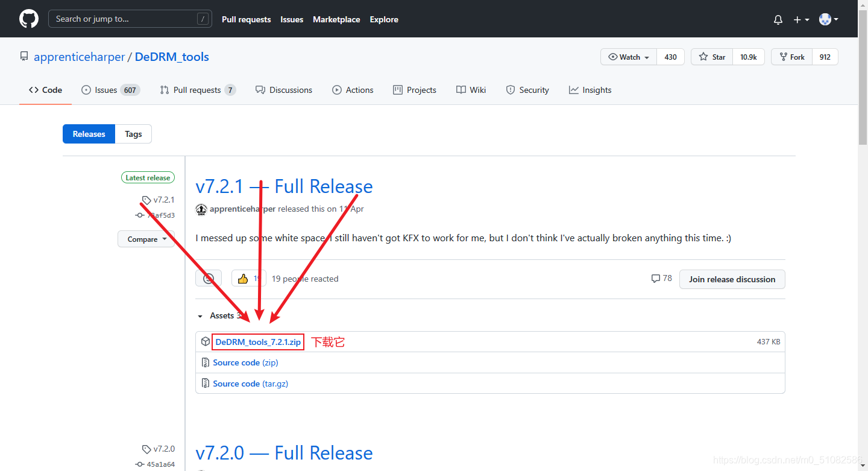Fork the repository

[x=791, y=57]
